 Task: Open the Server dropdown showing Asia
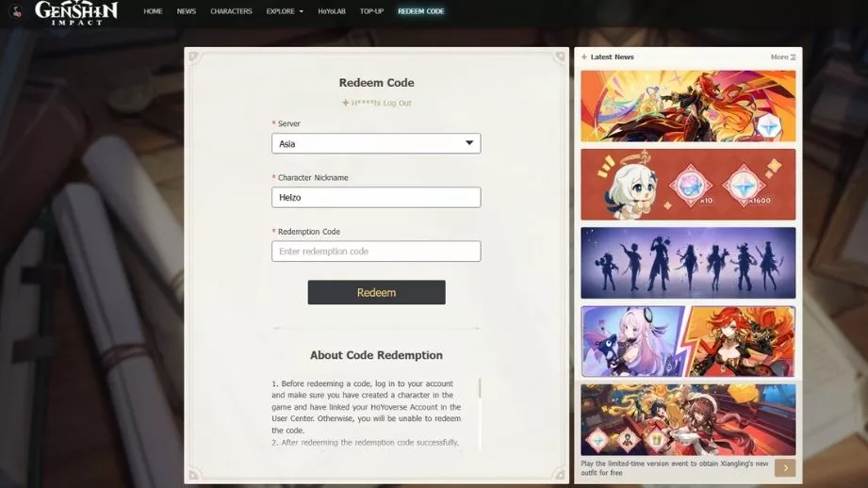click(x=376, y=143)
